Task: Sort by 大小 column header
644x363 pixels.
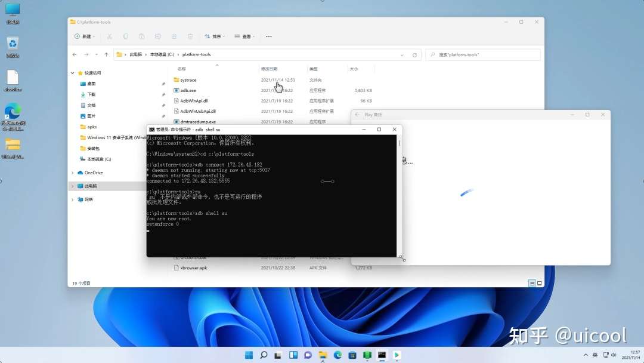Action: point(354,69)
